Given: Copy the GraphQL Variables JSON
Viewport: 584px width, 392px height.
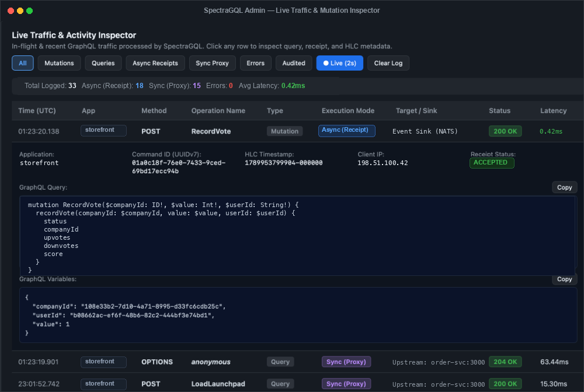Looking at the screenshot, I should pyautogui.click(x=564, y=279).
